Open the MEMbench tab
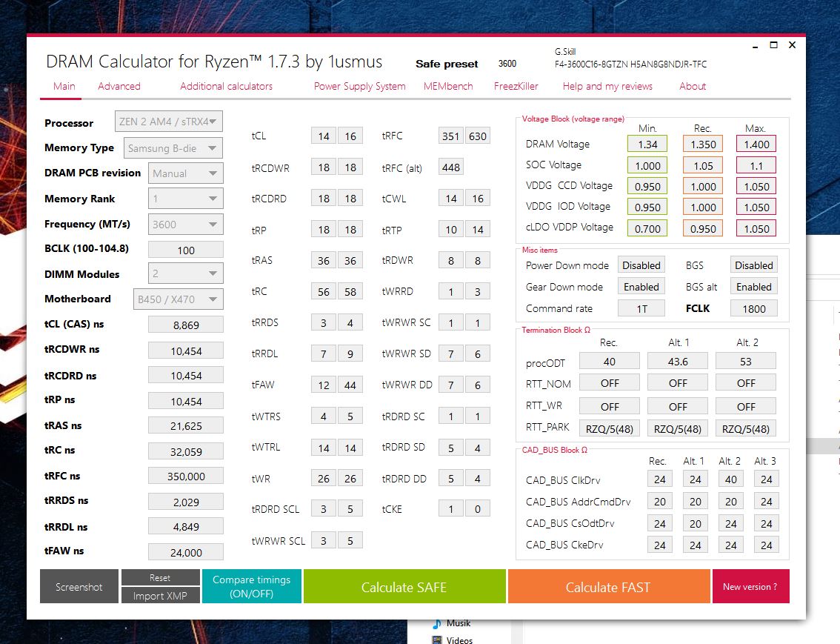This screenshot has width=840, height=644. click(x=448, y=86)
